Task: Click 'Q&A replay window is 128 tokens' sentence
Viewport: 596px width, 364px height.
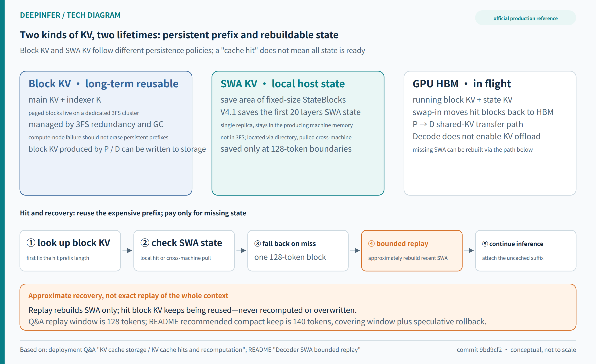Action: (257, 321)
